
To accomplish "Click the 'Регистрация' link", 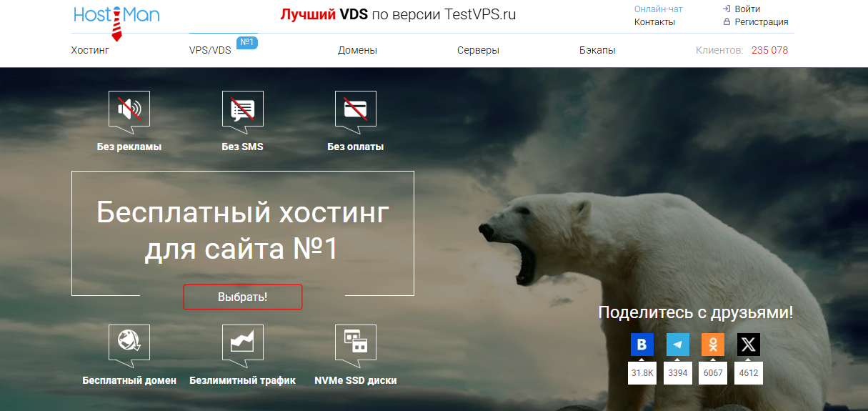I will click(x=761, y=22).
